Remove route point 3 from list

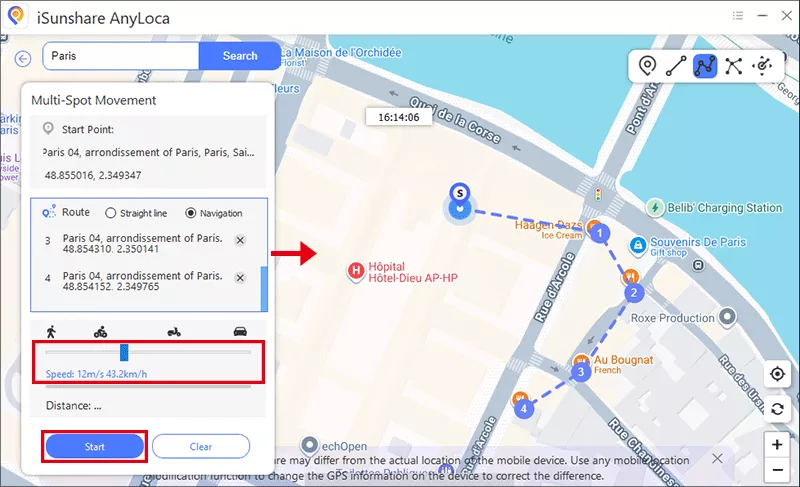click(240, 240)
